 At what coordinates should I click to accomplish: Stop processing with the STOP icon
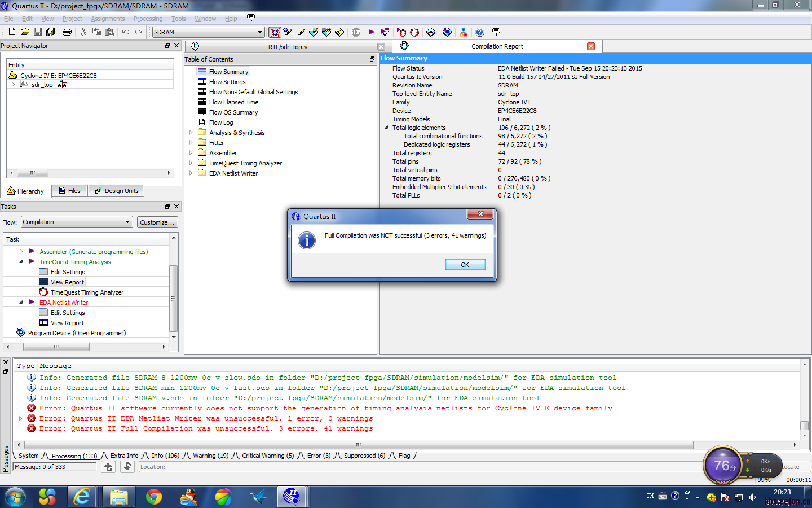point(356,32)
